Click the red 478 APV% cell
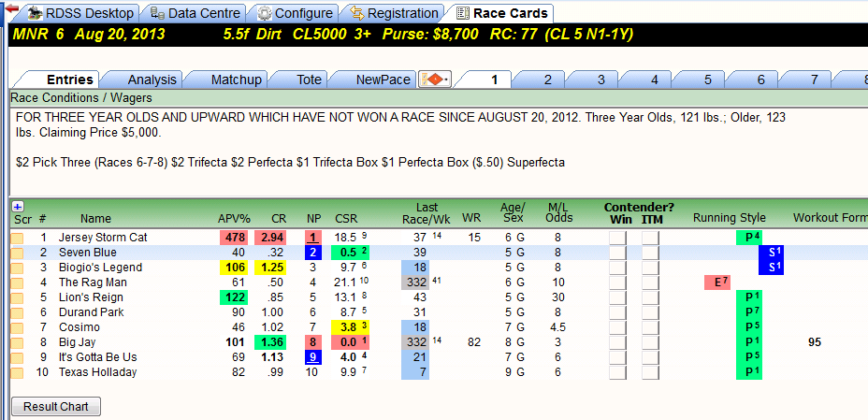 (233, 238)
